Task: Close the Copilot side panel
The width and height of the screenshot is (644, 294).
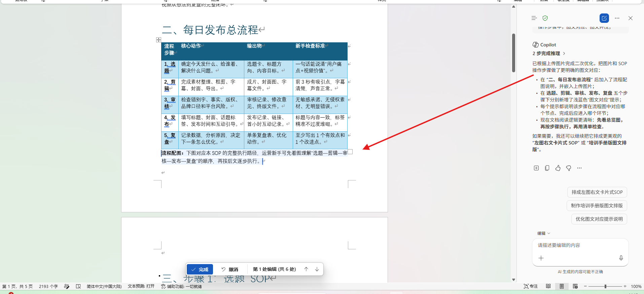Action: click(x=631, y=18)
